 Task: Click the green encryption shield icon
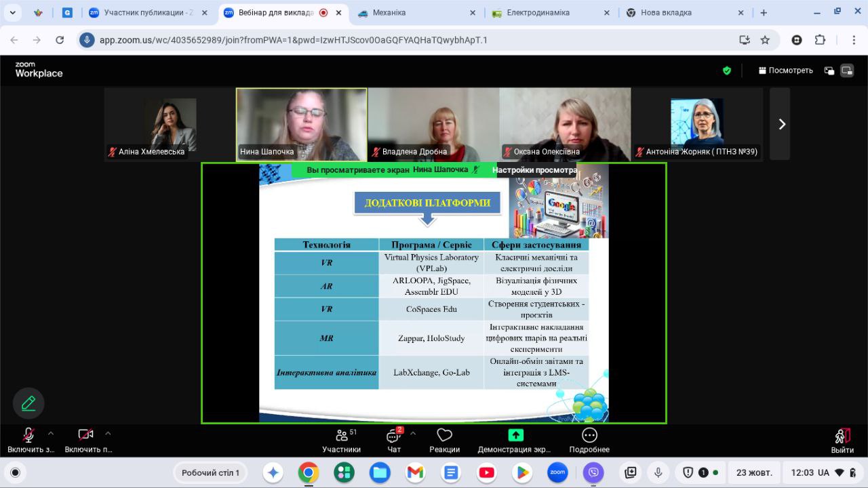727,70
